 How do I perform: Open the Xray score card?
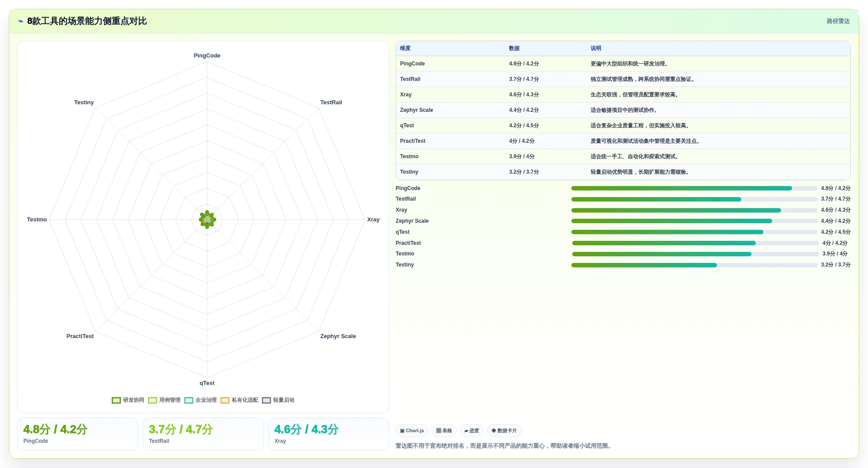click(x=329, y=434)
